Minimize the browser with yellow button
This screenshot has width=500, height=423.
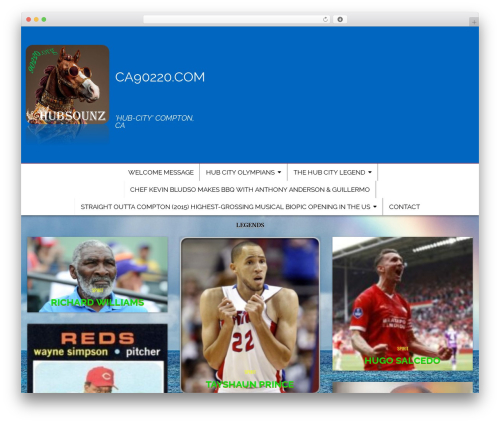point(36,19)
